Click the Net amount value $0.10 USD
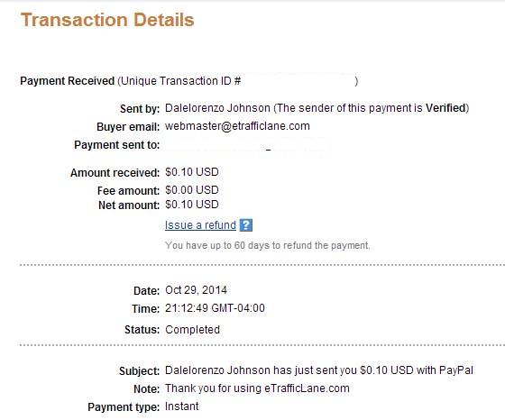This screenshot has width=505, height=420. click(x=192, y=205)
